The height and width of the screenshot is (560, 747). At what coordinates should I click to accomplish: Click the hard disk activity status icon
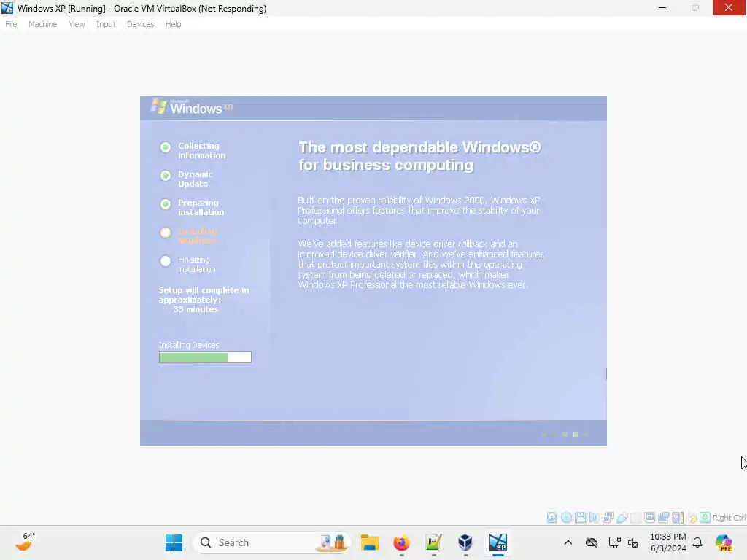coord(551,518)
